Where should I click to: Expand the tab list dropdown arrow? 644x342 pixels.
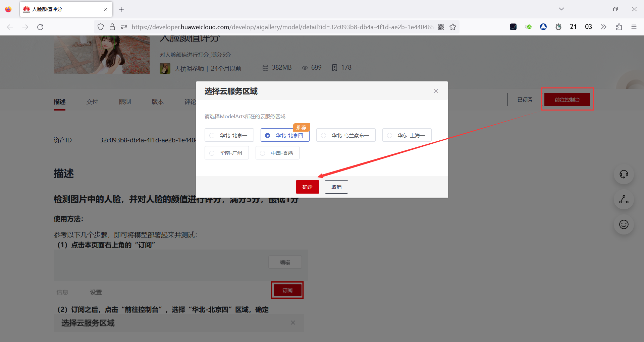(561, 9)
